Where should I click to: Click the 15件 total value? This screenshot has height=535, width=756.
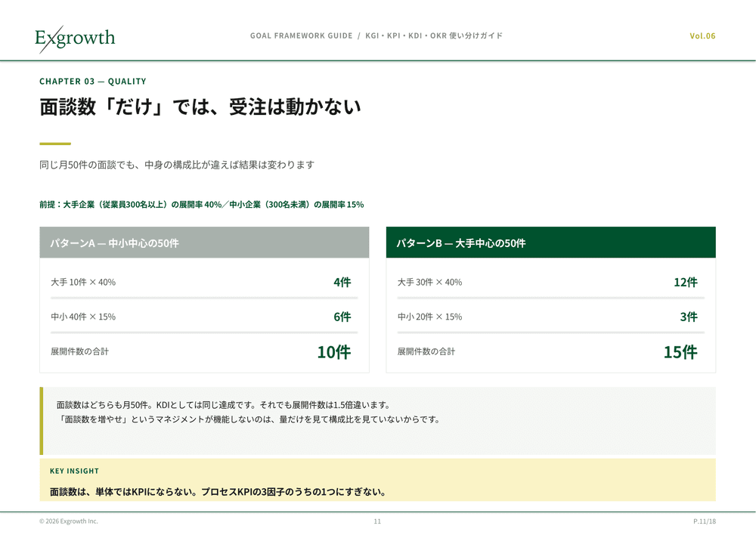click(681, 352)
